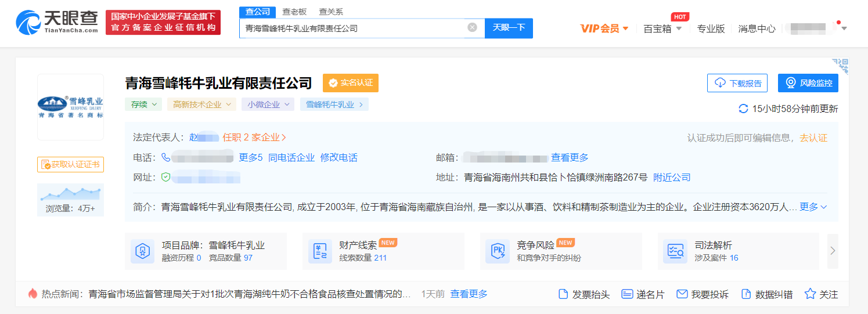Click the TianYanCha logo
The width and height of the screenshot is (868, 314).
click(x=57, y=22)
